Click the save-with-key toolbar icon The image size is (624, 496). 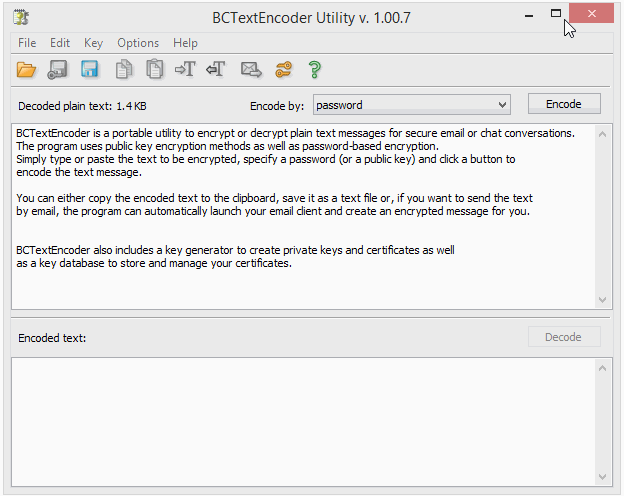pos(58,70)
